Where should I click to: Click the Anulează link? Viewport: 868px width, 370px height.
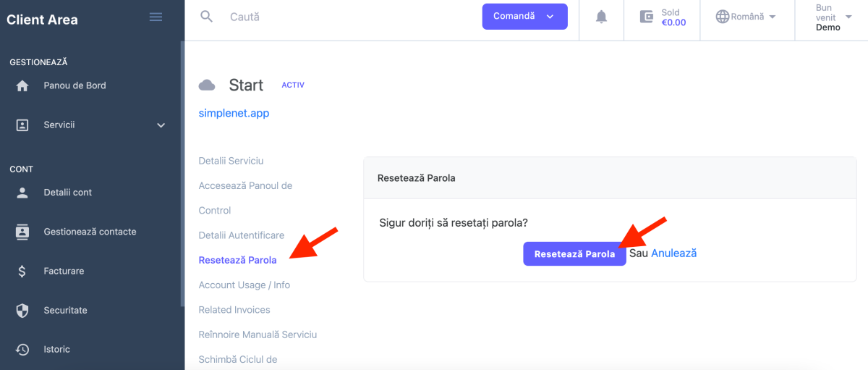click(x=673, y=253)
